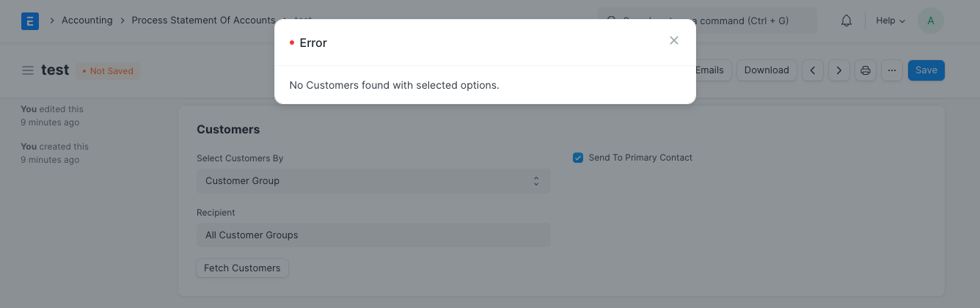Navigate to Accounting breadcrumb

[x=87, y=21]
